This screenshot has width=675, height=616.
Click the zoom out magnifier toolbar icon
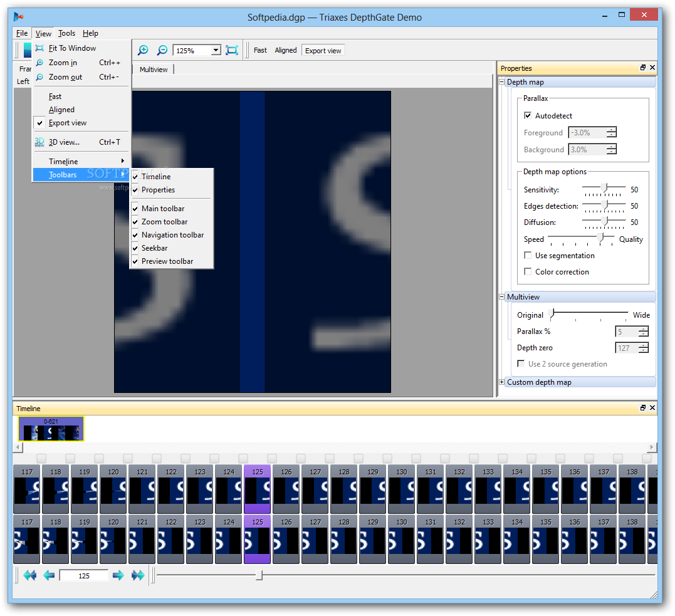pyautogui.click(x=162, y=50)
